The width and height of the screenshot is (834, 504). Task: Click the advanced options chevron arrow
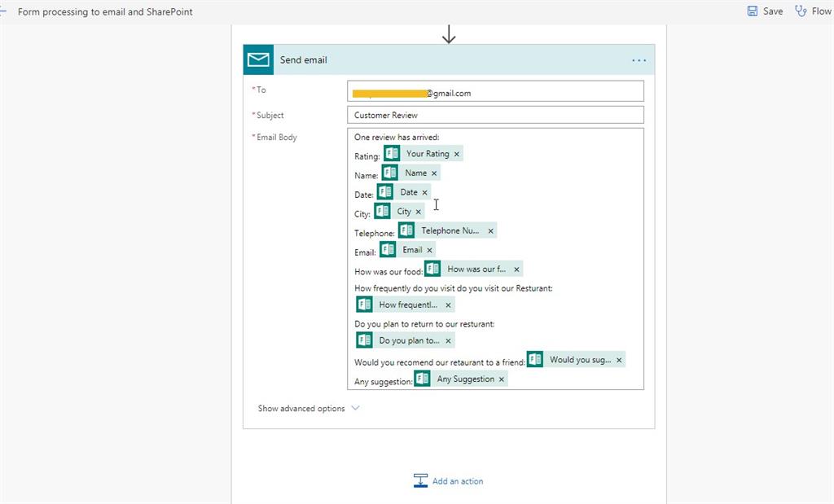[x=355, y=409]
